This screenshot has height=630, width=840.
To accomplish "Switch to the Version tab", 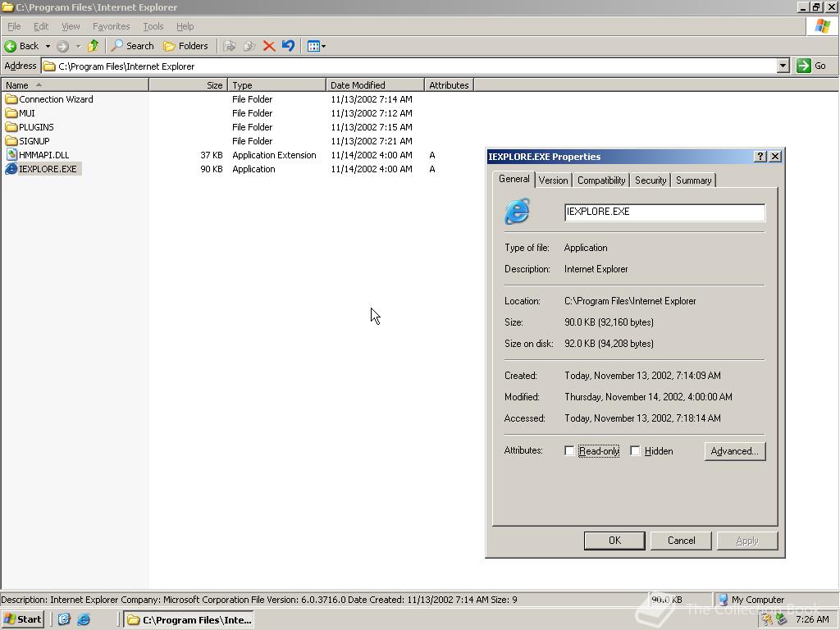I will [x=554, y=180].
